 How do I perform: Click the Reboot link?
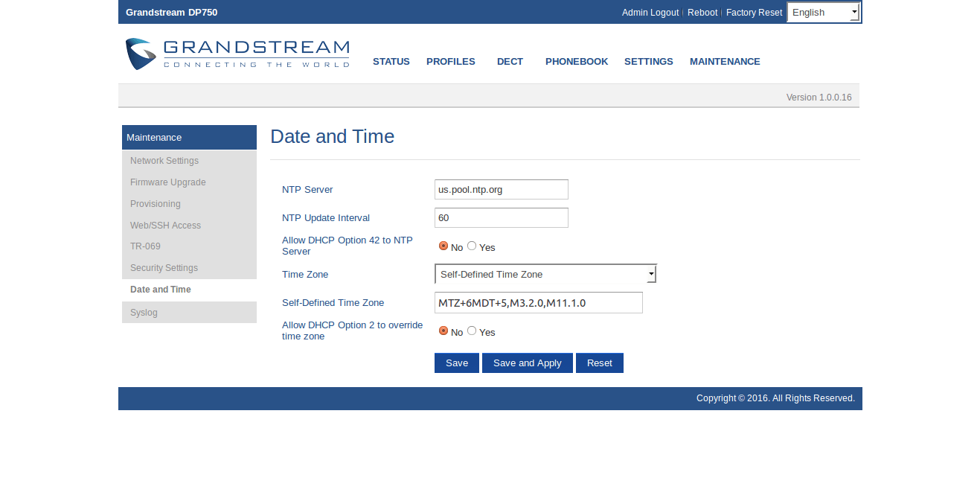pos(702,13)
